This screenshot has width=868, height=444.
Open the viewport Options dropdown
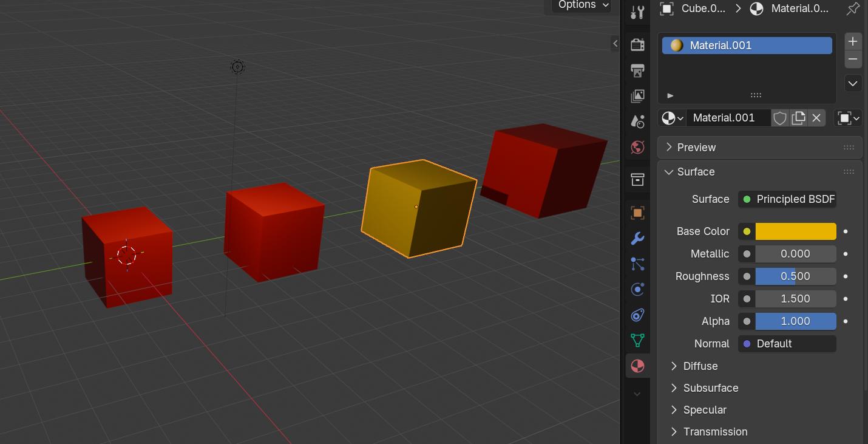[x=582, y=5]
